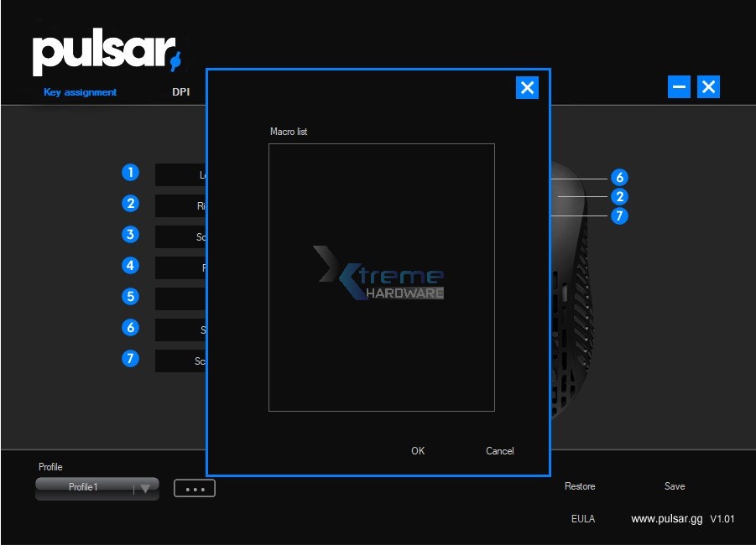Cancel the Macro list dialog

(x=498, y=451)
